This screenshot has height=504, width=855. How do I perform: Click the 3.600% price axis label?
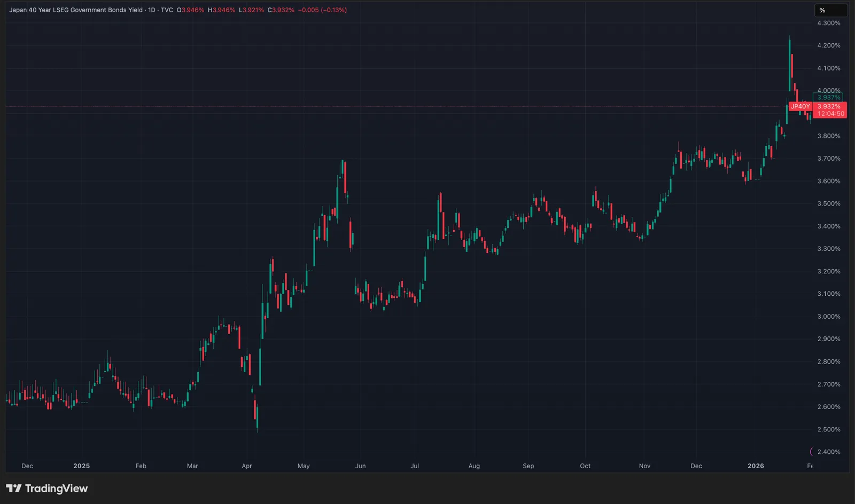[x=829, y=181]
